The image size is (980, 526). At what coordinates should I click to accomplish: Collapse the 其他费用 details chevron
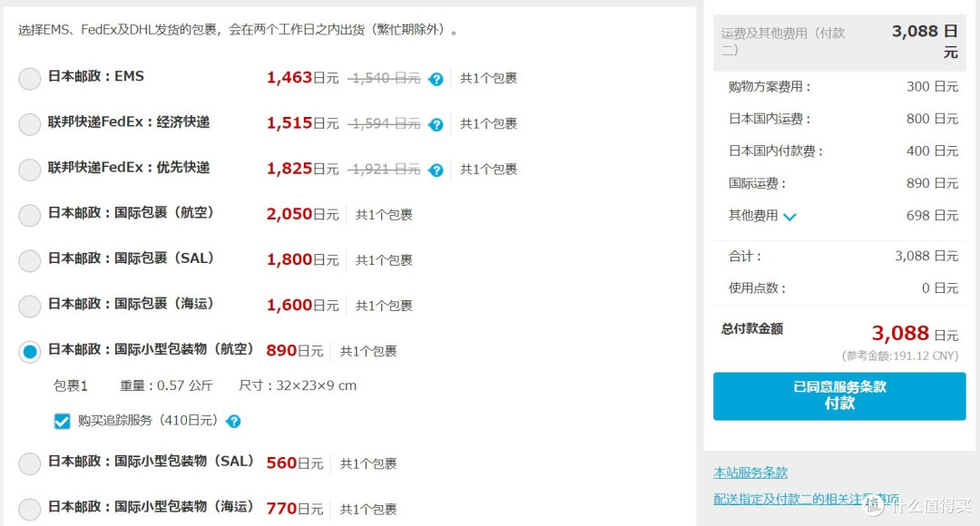click(x=790, y=216)
